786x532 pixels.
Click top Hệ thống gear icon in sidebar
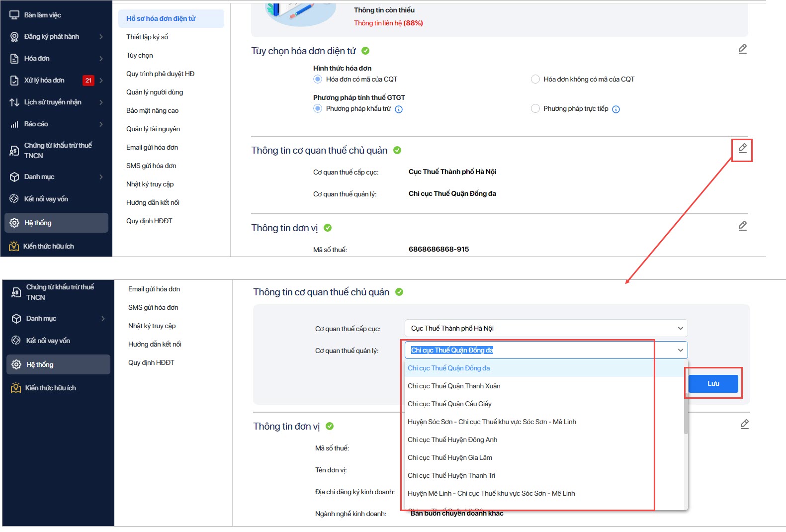click(x=14, y=223)
